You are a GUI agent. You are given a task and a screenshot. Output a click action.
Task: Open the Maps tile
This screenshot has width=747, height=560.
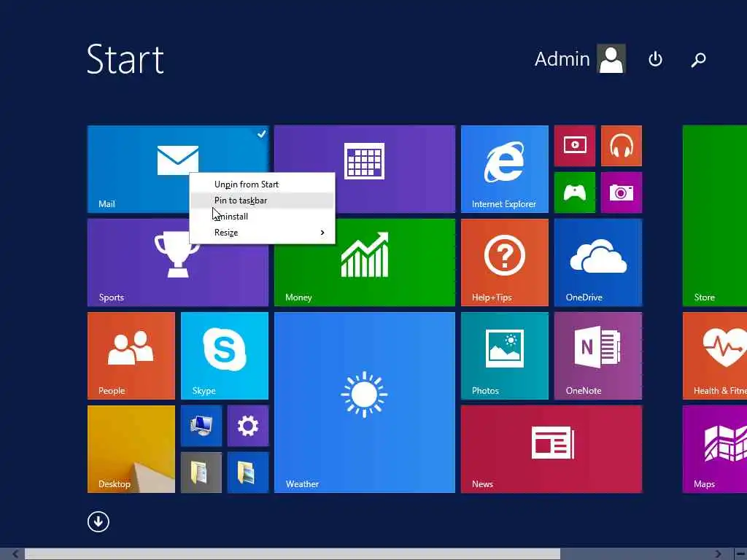[x=715, y=449]
